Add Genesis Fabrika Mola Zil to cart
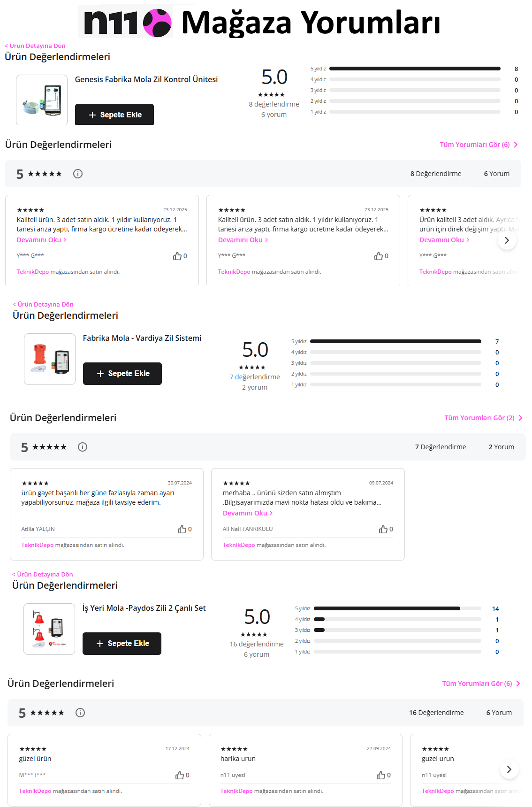This screenshot has height=807, width=532. (114, 115)
